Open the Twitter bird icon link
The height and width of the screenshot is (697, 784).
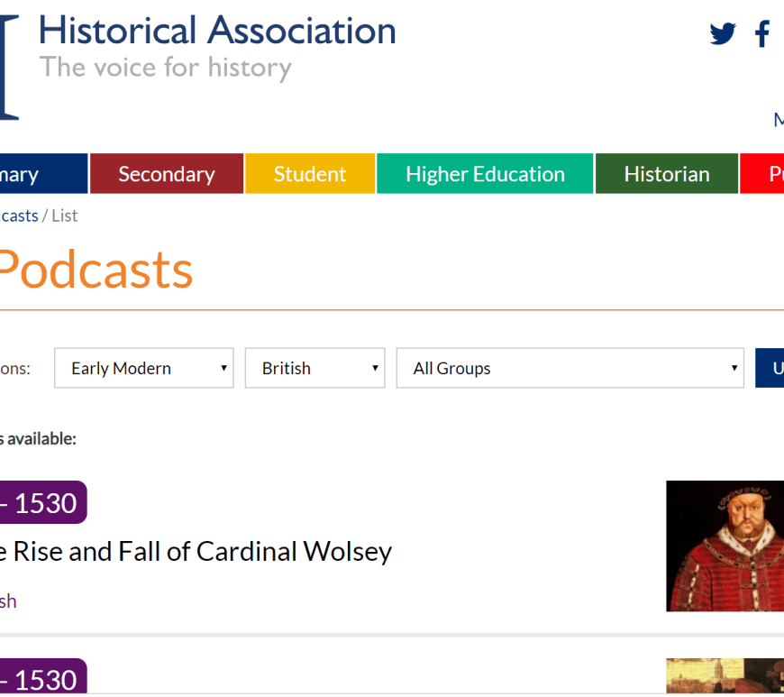pyautogui.click(x=722, y=34)
